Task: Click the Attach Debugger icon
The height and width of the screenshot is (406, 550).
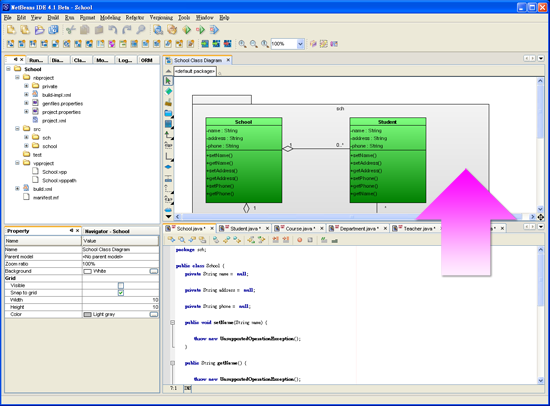Action: coord(214,30)
